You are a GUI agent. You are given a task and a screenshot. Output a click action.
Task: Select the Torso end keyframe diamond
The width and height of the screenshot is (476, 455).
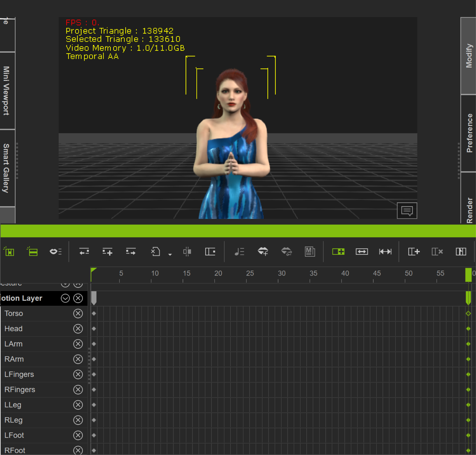(x=468, y=313)
